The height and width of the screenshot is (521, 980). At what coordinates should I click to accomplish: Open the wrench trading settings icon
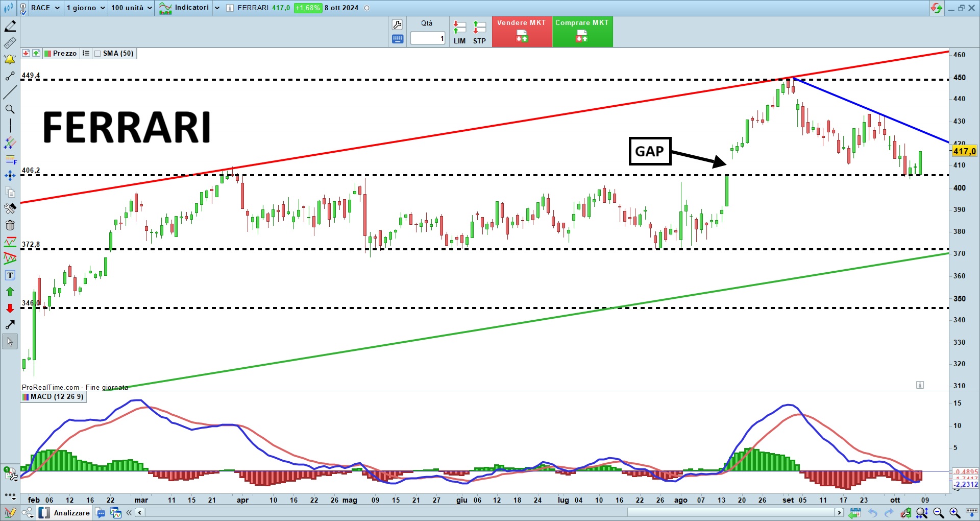click(397, 25)
